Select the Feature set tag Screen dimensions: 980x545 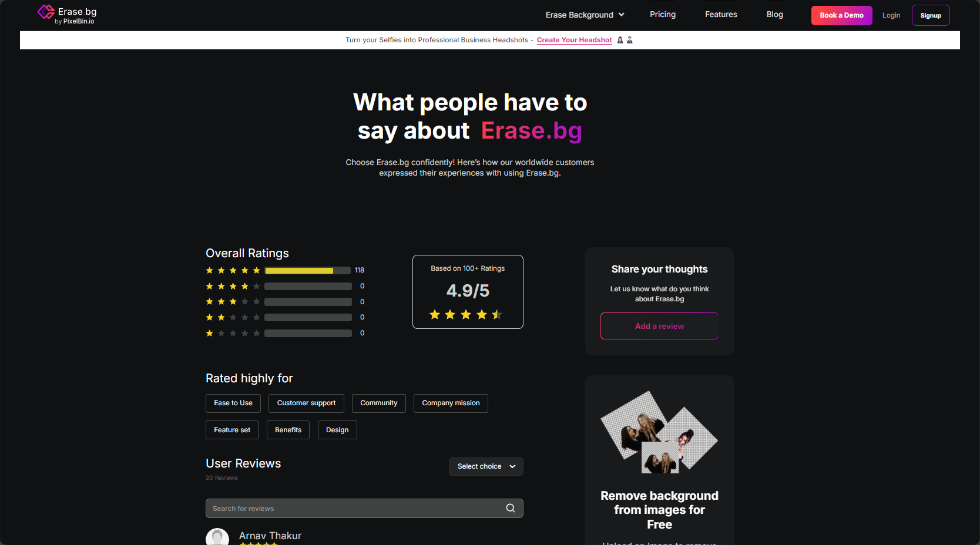[232, 430]
